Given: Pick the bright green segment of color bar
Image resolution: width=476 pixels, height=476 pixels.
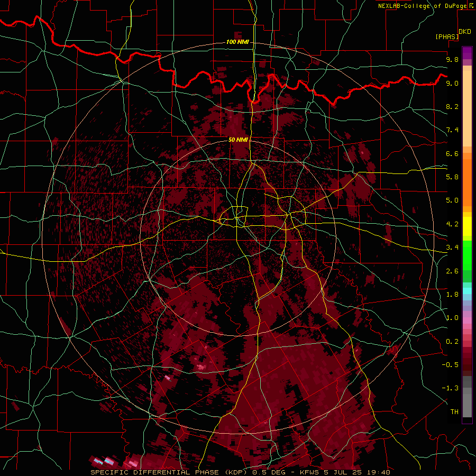Looking at the screenshot, I should 467,255.
